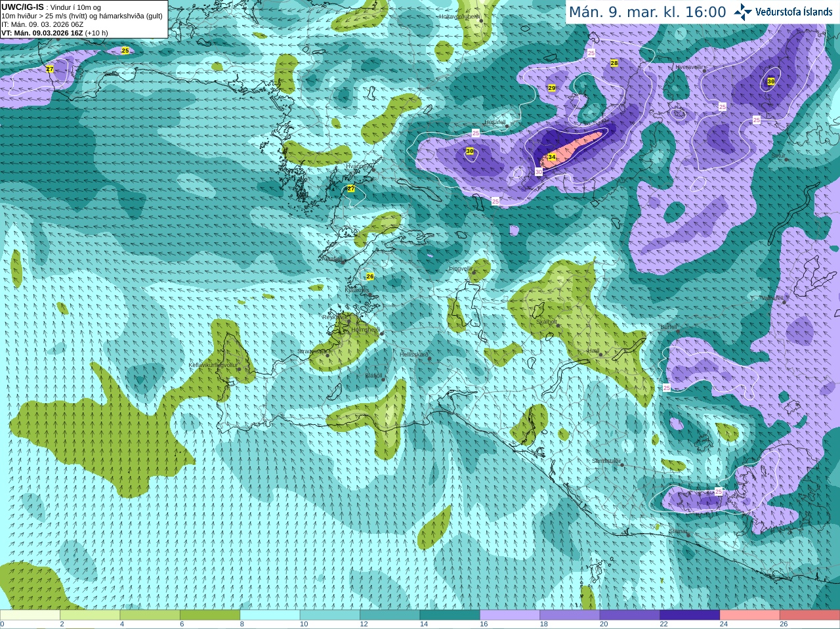This screenshot has height=629, width=840.
Task: Click the yellow 30 gust label beside Húsafell
Action: pyautogui.click(x=469, y=151)
